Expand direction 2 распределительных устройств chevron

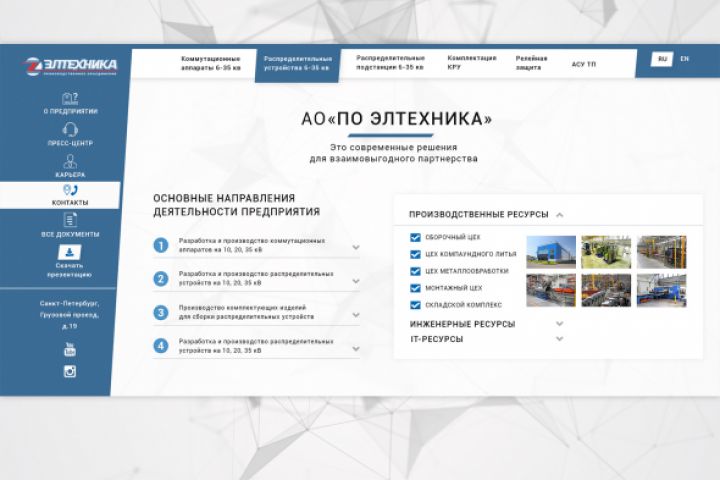[x=356, y=281]
